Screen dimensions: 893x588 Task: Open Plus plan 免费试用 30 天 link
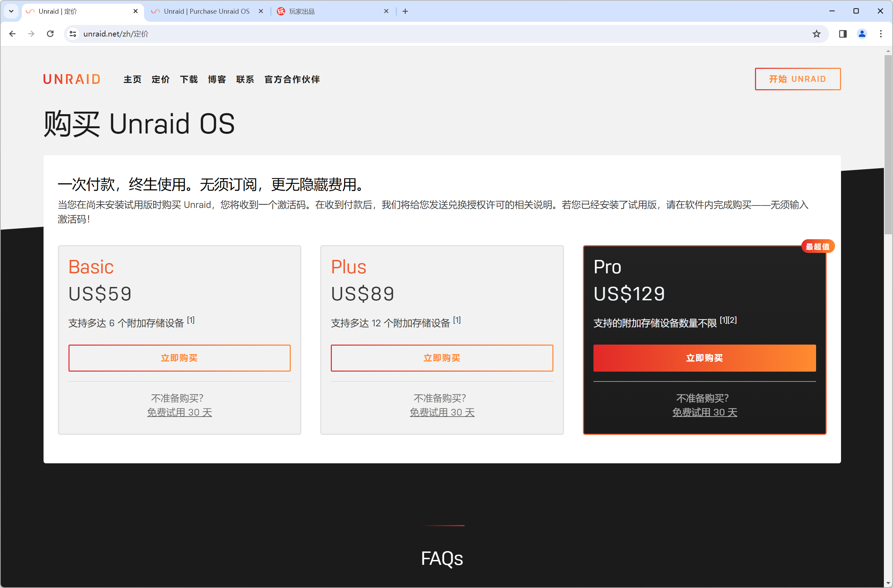[x=442, y=412]
